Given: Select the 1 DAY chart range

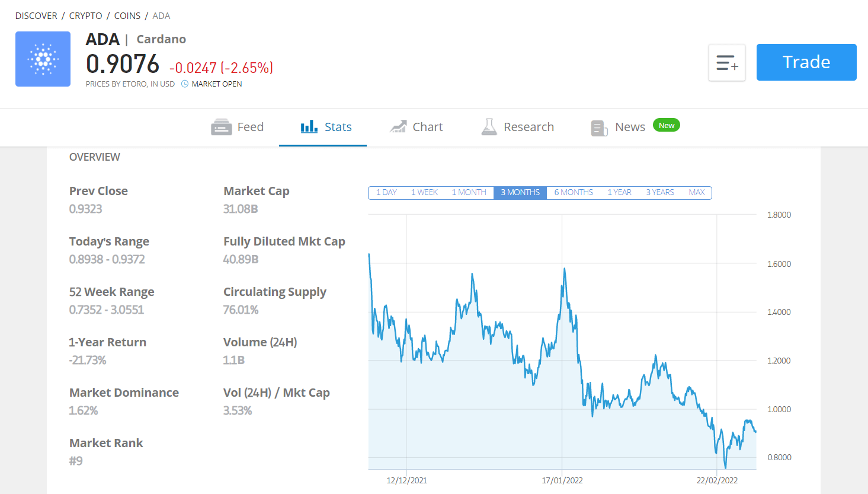Looking at the screenshot, I should point(386,193).
